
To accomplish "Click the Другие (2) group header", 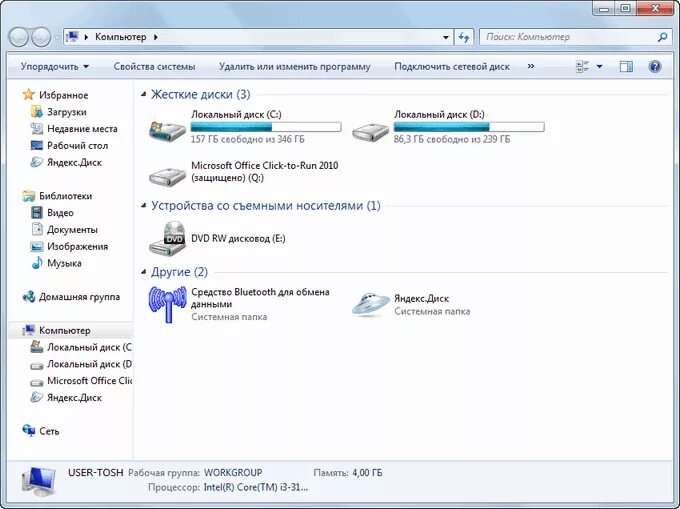I will [x=179, y=272].
